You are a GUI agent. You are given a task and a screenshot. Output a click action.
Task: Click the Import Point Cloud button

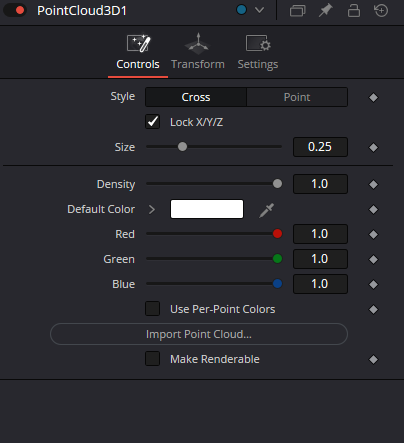click(x=199, y=334)
